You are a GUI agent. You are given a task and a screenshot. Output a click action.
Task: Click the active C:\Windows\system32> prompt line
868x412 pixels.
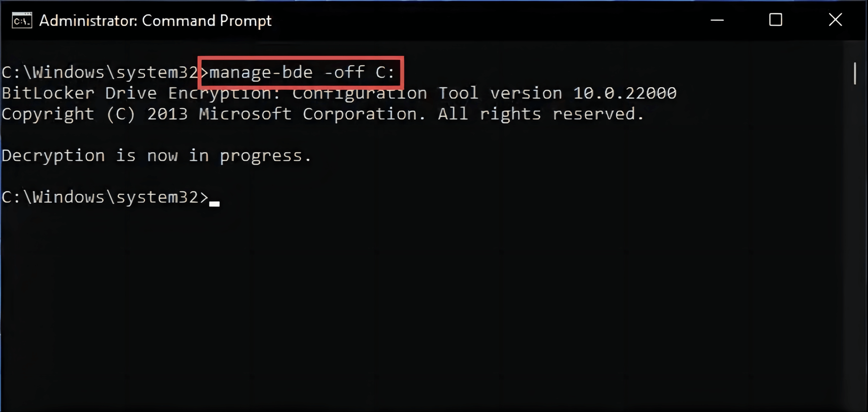pyautogui.click(x=105, y=197)
